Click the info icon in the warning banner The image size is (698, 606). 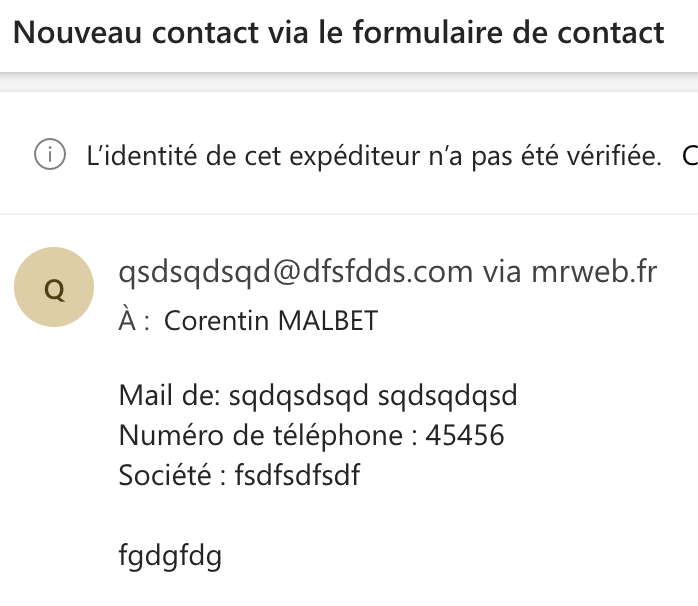(x=50, y=155)
